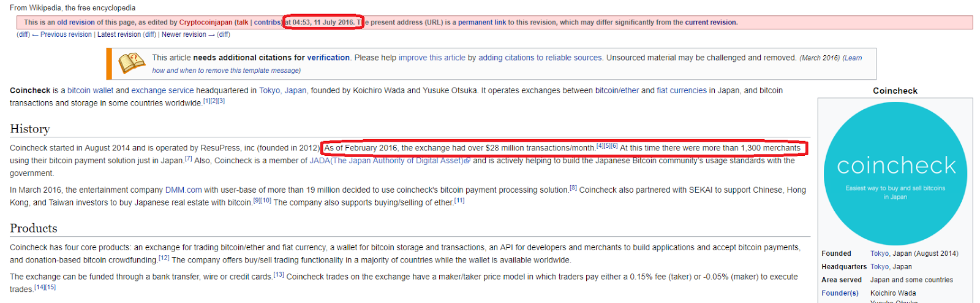Screen dimensions: 980x303
Task: Jump to footnote reference [8]
Action: (x=573, y=188)
